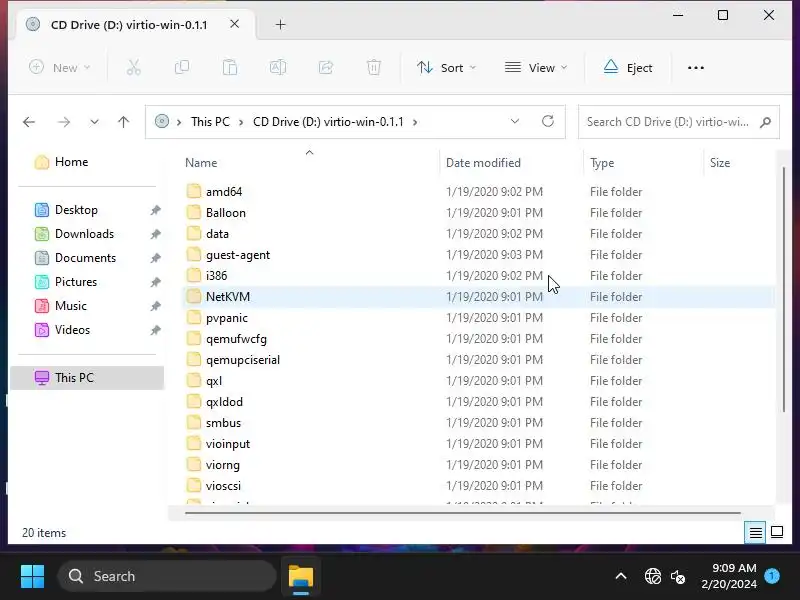
Task: Open the Sort dropdown menu
Action: (x=446, y=67)
